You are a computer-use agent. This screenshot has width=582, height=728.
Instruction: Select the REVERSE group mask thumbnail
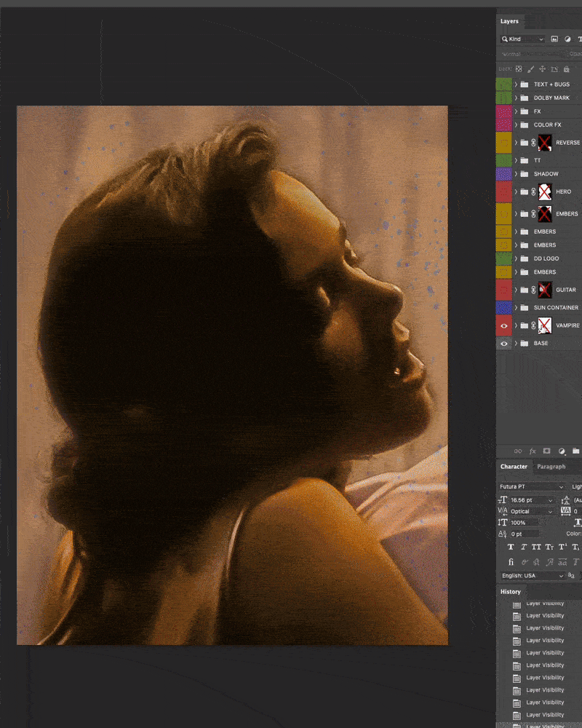pyautogui.click(x=545, y=143)
